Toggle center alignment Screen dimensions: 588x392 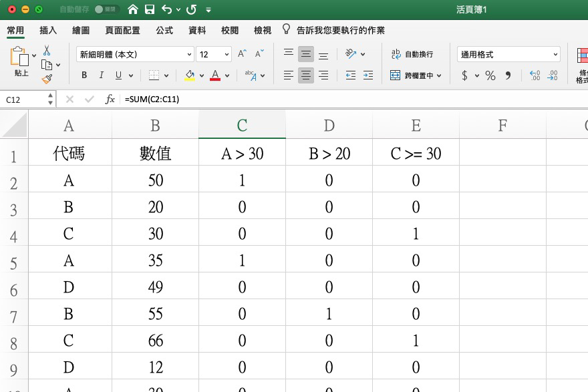coord(305,75)
